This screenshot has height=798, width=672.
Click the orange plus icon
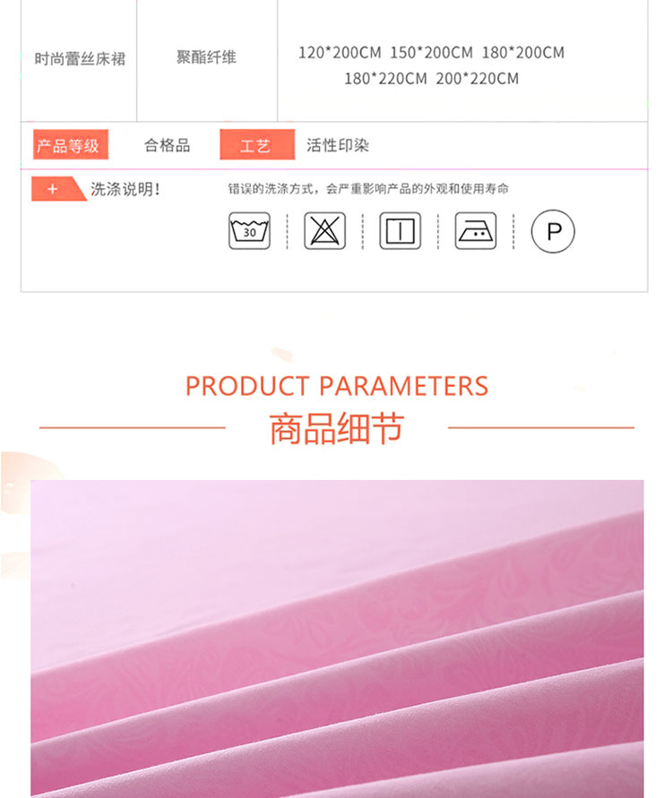(53, 189)
